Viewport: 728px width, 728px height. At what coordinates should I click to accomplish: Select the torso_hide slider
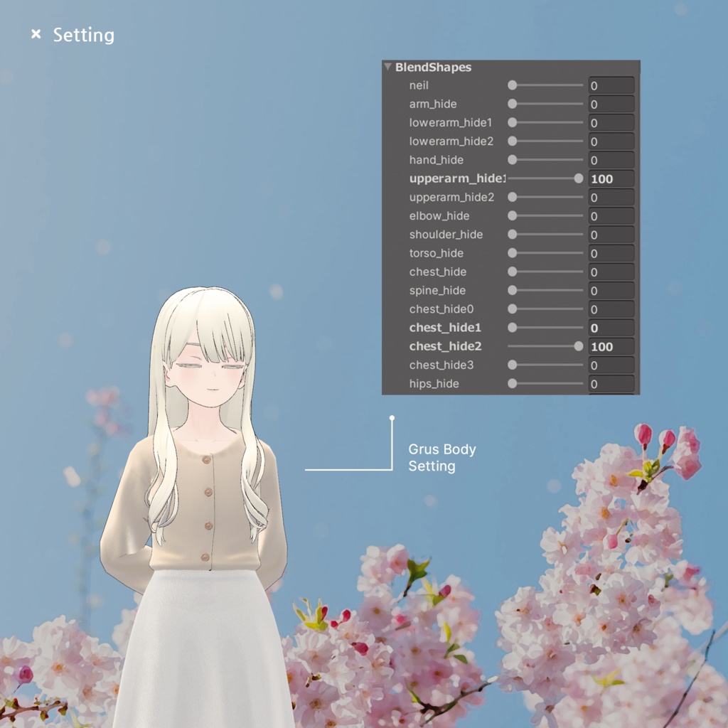click(512, 253)
